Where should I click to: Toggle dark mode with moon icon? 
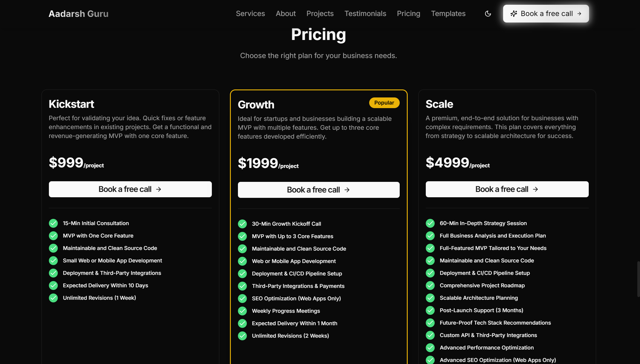(488, 14)
